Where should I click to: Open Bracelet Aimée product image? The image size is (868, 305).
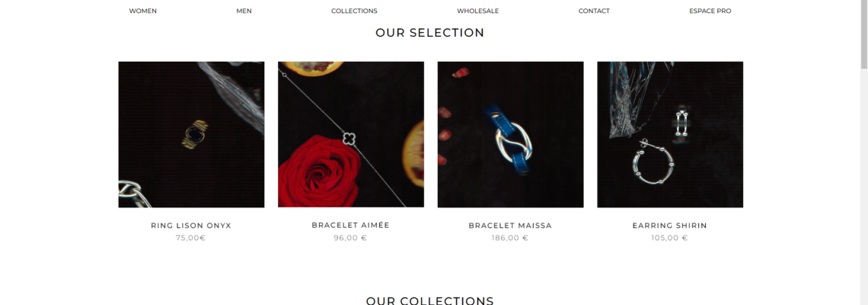point(351,135)
